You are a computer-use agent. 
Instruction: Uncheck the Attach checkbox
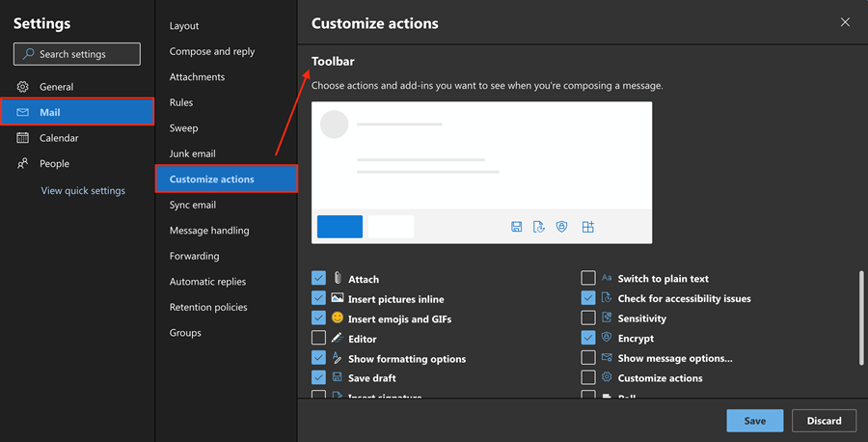coord(318,278)
